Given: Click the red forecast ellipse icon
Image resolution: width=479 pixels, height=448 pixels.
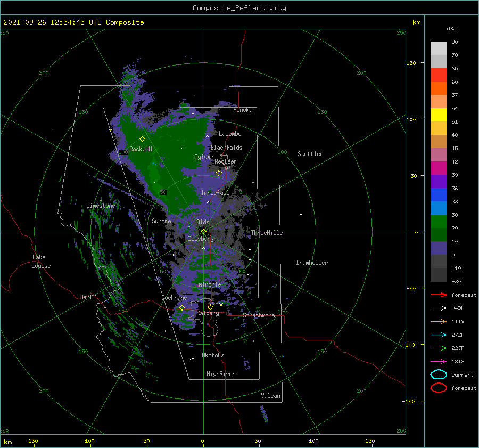Looking at the screenshot, I should [x=439, y=388].
